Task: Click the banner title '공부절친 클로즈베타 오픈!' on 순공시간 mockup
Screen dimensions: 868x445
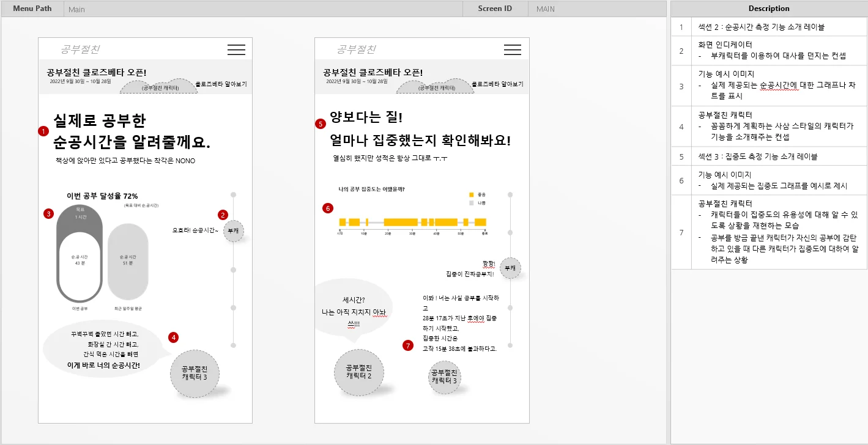Action: pos(97,72)
